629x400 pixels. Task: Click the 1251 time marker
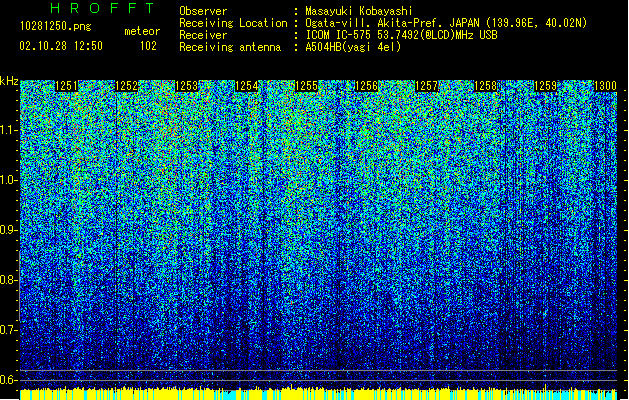66,86
